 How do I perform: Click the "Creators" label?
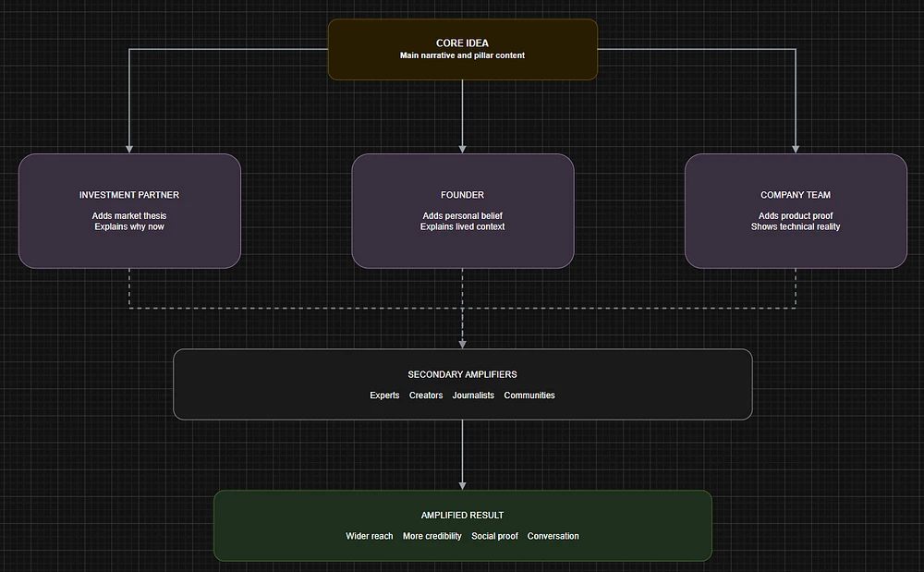pos(425,396)
